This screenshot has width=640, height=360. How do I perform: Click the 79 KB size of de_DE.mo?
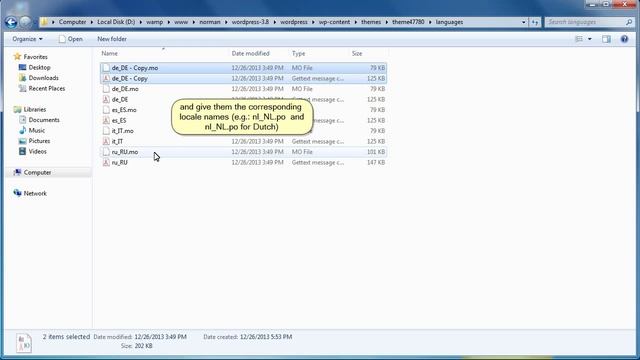pos(378,89)
